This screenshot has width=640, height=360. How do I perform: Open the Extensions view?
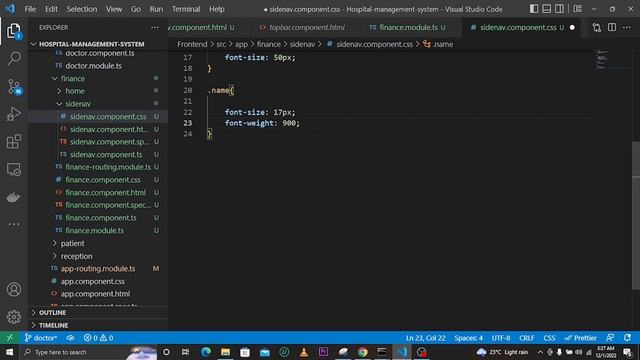click(13, 142)
